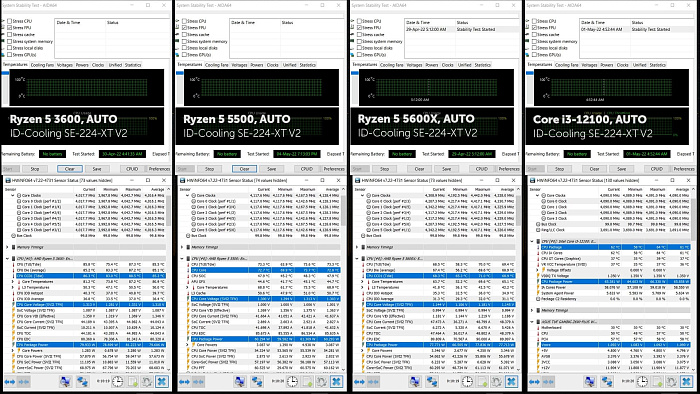This screenshot has width=700, height=394.
Task: Click expand-columns blue arrows icon in Ryzen 5 3600 HWiNFO
Action: [x=10, y=382]
